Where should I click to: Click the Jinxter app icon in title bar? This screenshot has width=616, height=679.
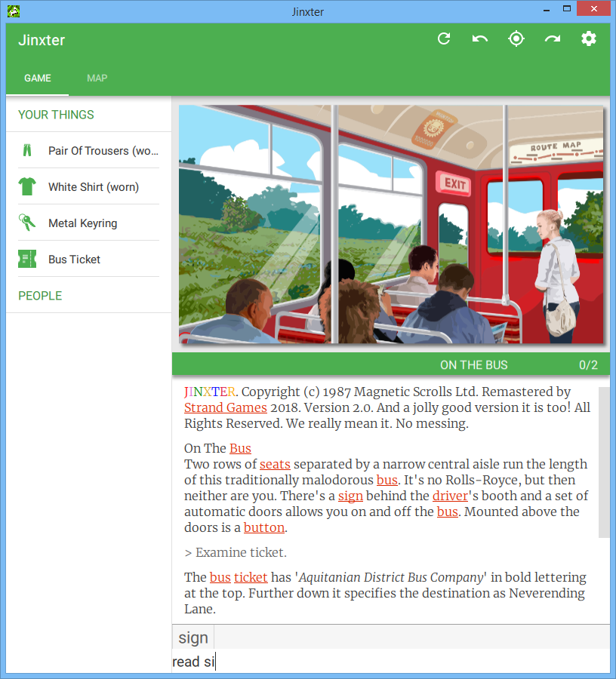pos(14,11)
